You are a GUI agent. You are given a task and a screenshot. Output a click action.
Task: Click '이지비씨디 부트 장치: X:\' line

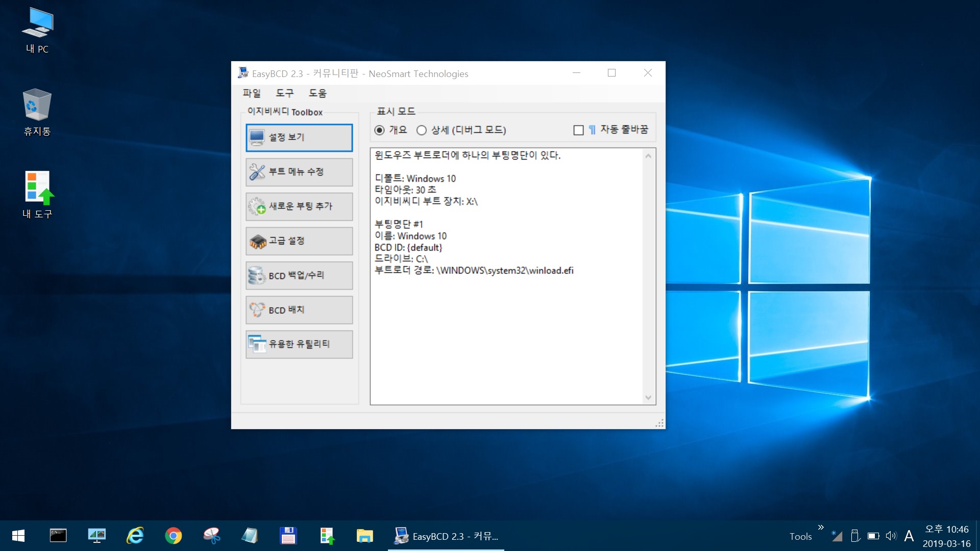tap(426, 202)
